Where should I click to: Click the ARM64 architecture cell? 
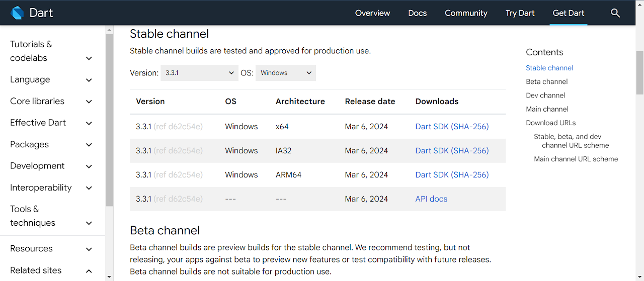coord(288,175)
